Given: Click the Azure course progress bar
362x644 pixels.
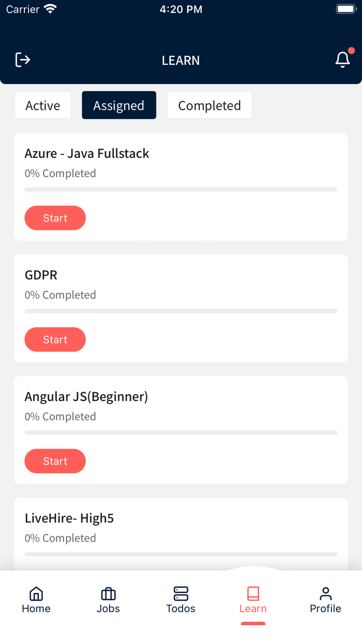Looking at the screenshot, I should click(x=181, y=189).
